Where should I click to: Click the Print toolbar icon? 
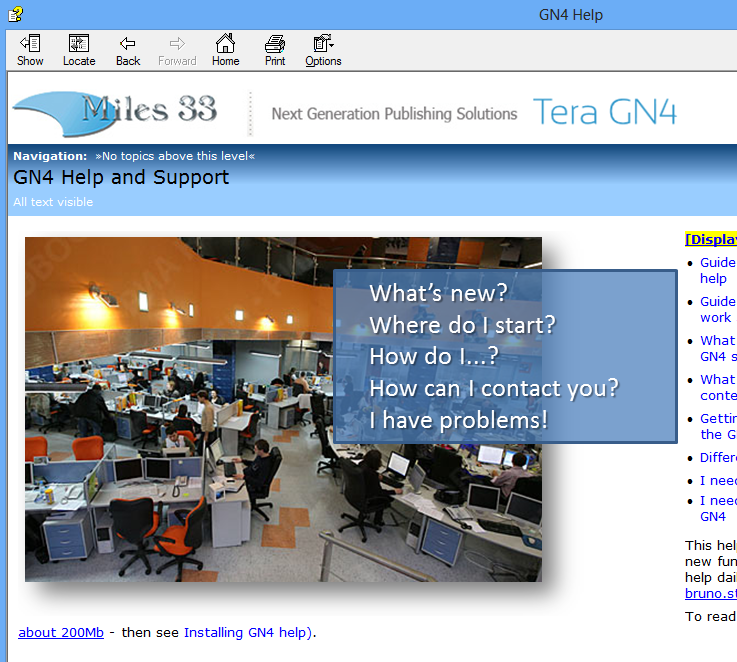click(x=275, y=50)
